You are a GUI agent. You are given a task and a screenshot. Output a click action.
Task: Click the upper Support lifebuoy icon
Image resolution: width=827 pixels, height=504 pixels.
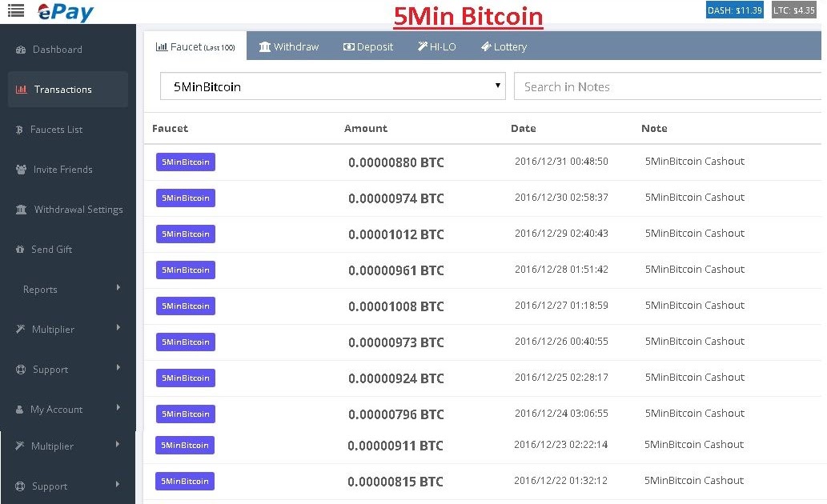[21, 370]
